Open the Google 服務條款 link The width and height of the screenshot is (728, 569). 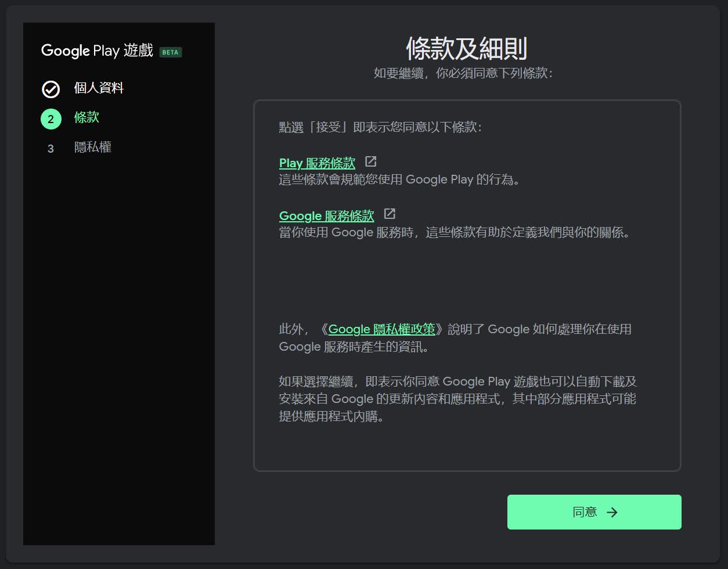pyautogui.click(x=326, y=216)
